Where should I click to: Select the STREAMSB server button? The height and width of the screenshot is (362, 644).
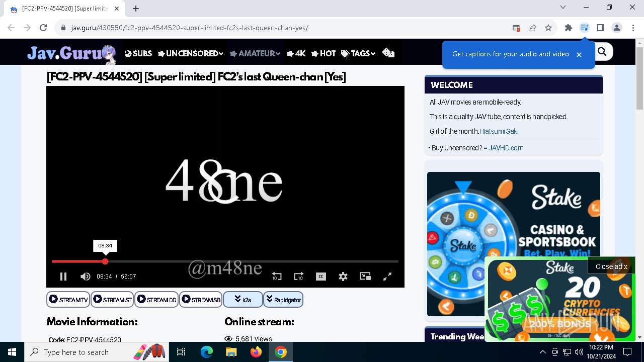[201, 300]
